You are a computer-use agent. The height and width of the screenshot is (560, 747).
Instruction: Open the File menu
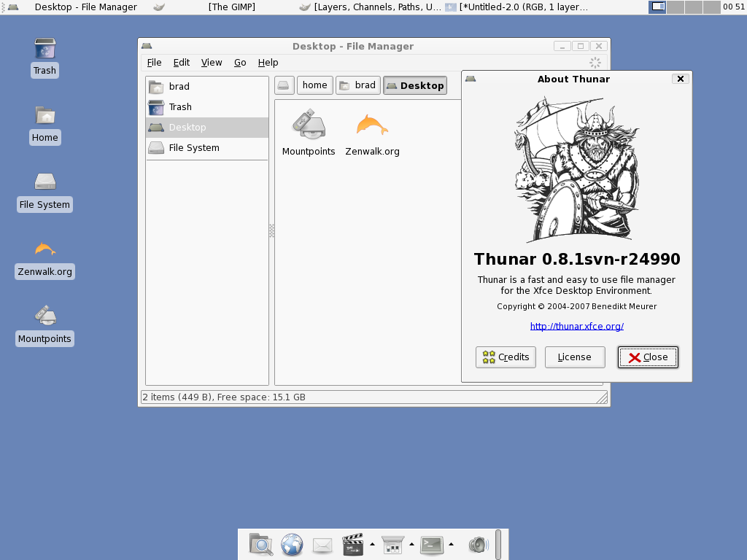point(155,63)
